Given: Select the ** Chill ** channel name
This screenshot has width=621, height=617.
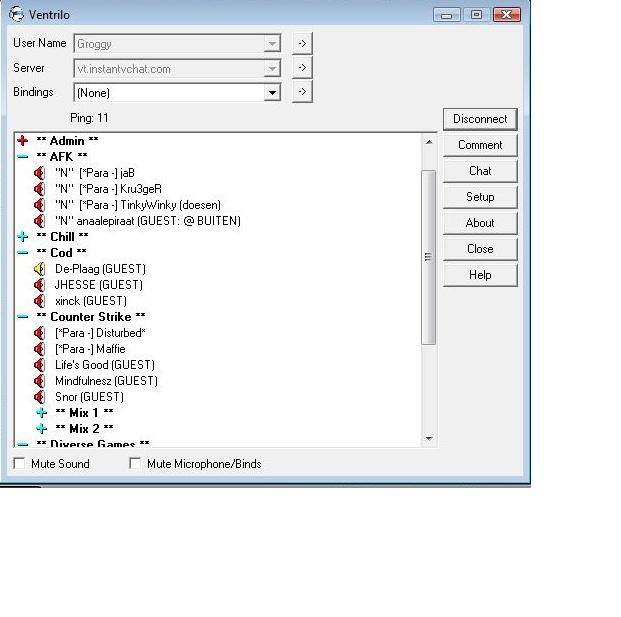Looking at the screenshot, I should [62, 237].
